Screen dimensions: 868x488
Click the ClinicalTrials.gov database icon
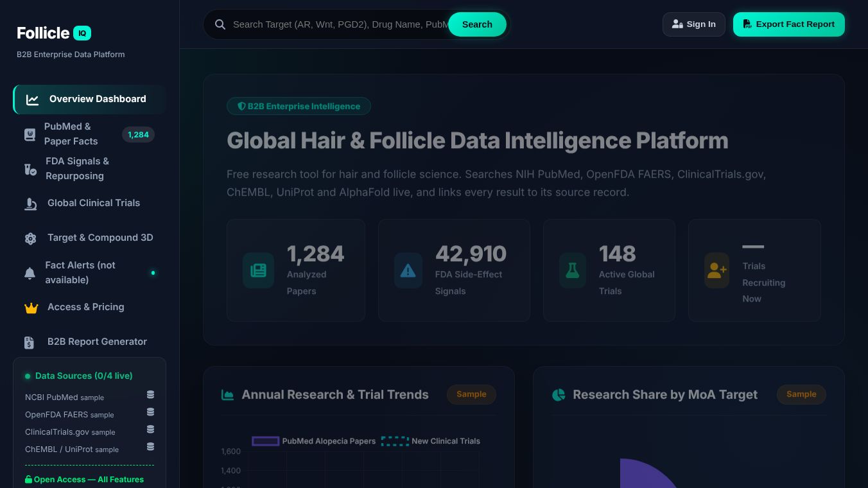pyautogui.click(x=150, y=429)
